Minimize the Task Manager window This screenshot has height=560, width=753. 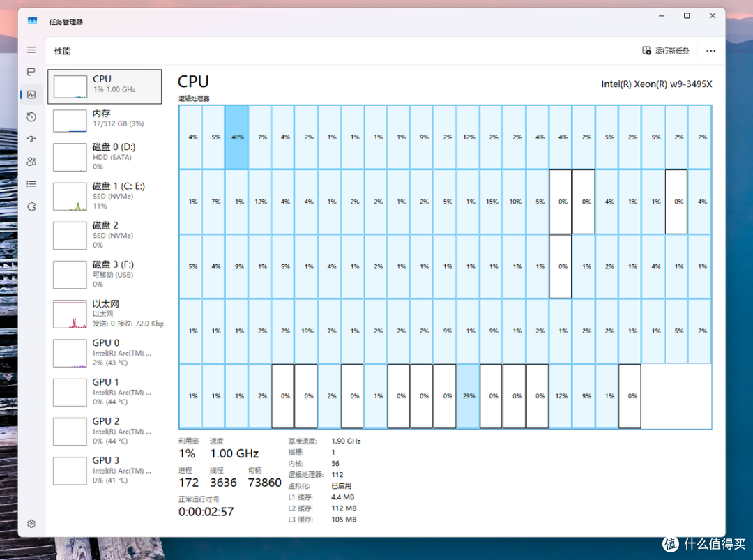[661, 16]
